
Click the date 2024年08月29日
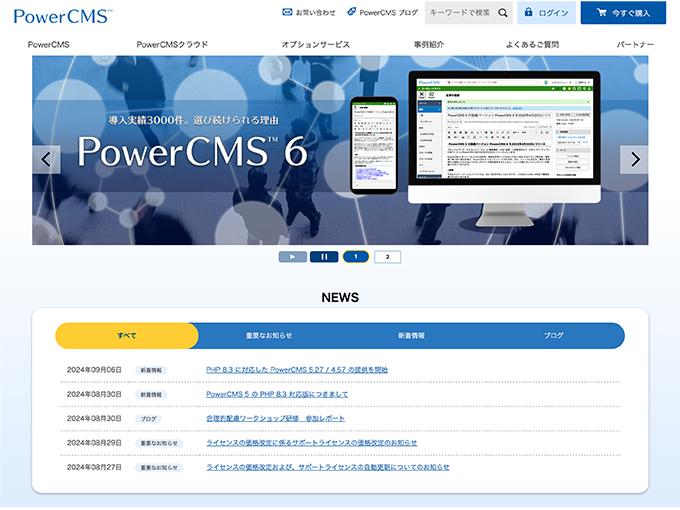pos(94,443)
